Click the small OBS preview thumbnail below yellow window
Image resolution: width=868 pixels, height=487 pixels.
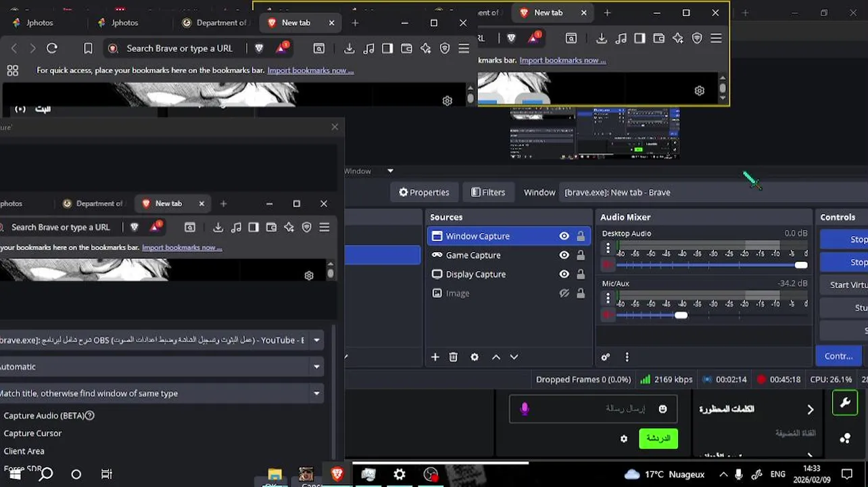click(594, 133)
